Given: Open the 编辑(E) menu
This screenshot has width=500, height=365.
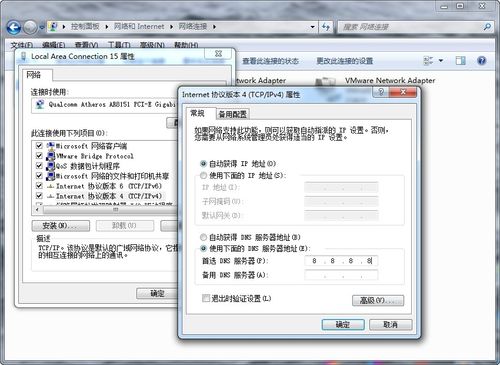Looking at the screenshot, I should click(x=54, y=45).
